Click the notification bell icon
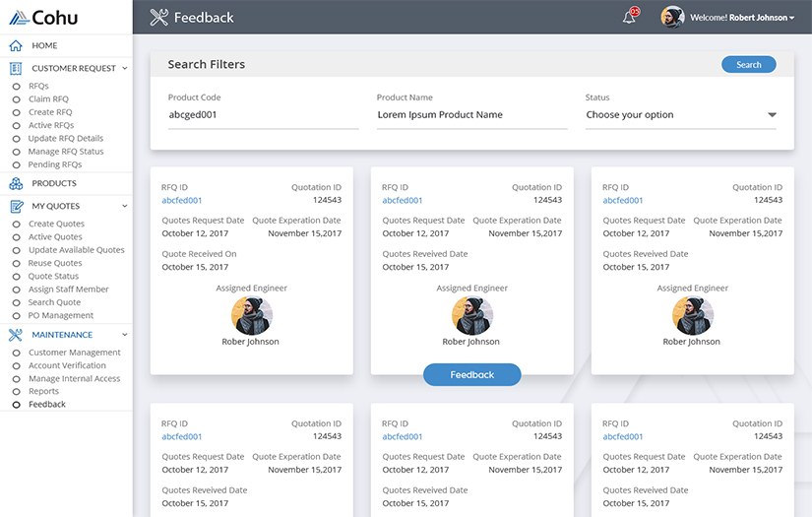The width and height of the screenshot is (812, 517). tap(629, 17)
